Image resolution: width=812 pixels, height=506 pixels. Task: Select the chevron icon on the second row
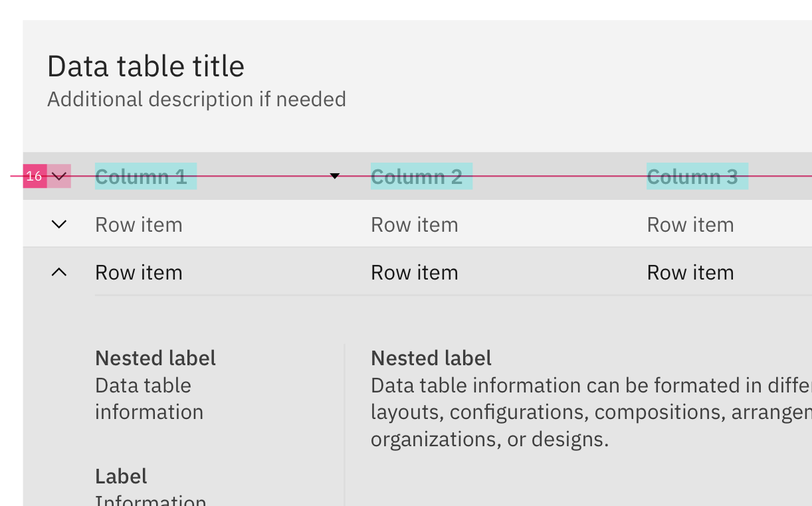point(59,272)
